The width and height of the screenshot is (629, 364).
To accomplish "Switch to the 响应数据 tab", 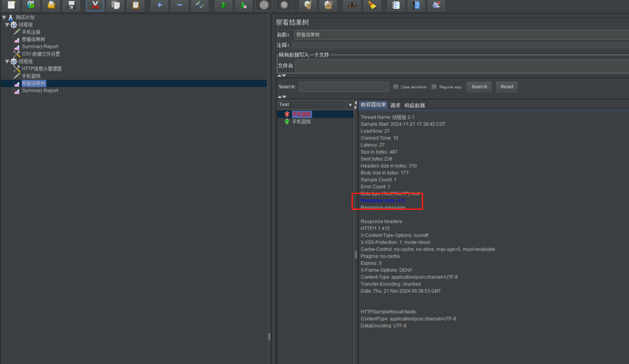I will (x=414, y=105).
